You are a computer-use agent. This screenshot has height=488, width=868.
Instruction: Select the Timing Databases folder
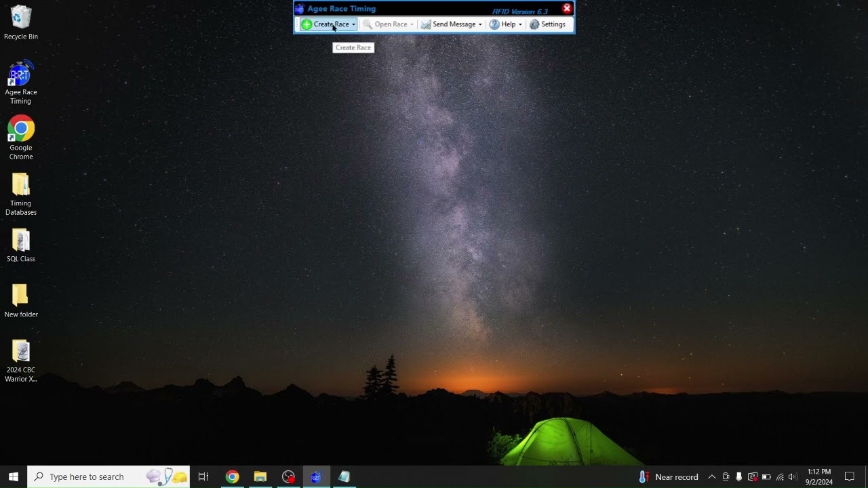(21, 195)
